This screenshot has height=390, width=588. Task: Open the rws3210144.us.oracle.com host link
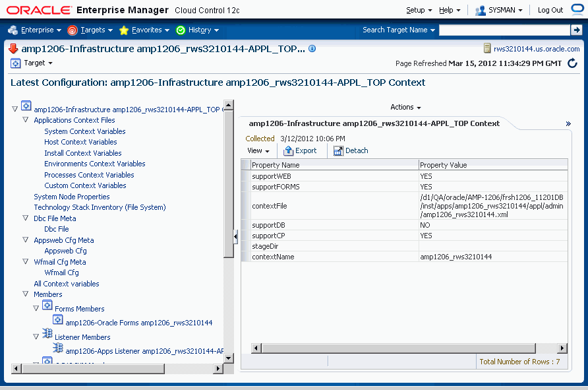pyautogui.click(x=536, y=49)
